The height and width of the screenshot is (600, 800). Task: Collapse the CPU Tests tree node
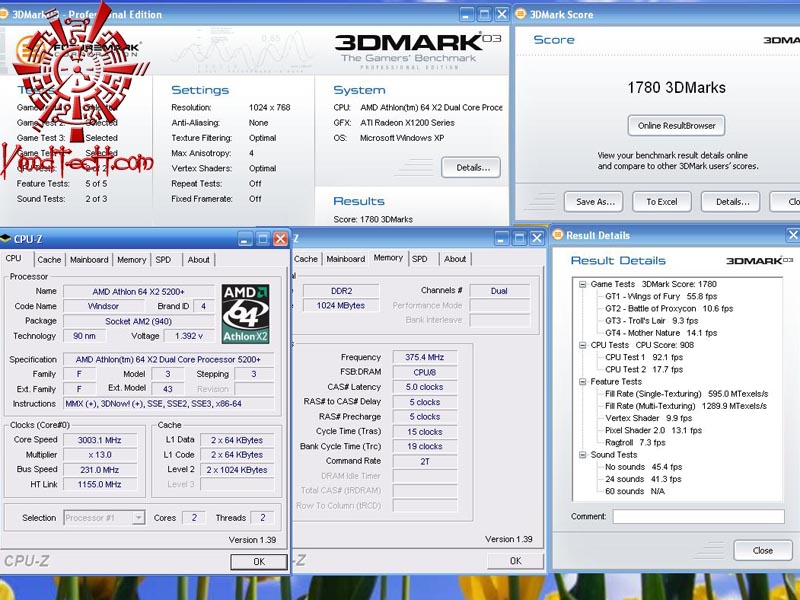[x=582, y=345]
